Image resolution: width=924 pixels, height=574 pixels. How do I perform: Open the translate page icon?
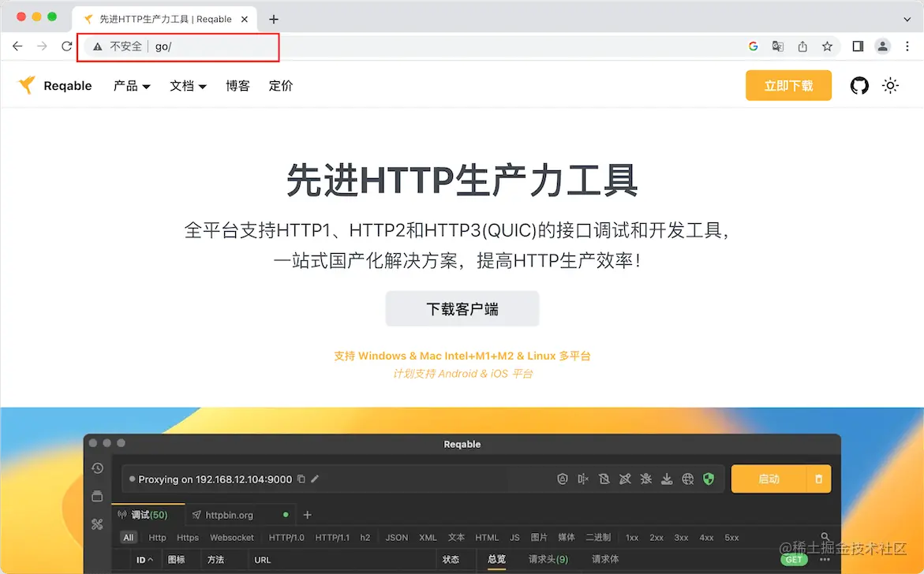coord(778,46)
